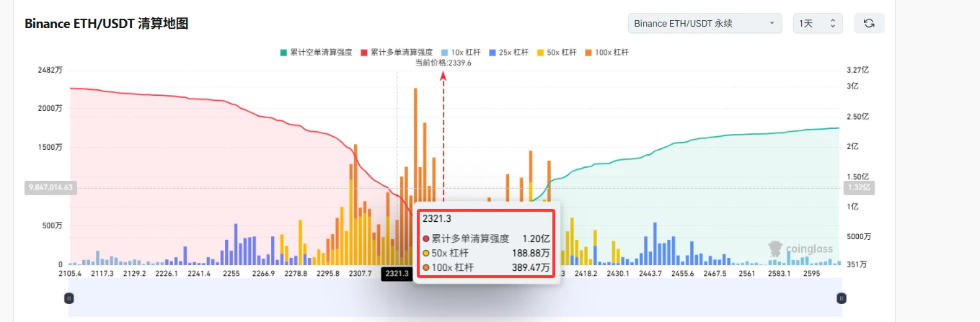Click the 1.32亿 right crosshair value
The image size is (980, 322).
click(x=858, y=187)
